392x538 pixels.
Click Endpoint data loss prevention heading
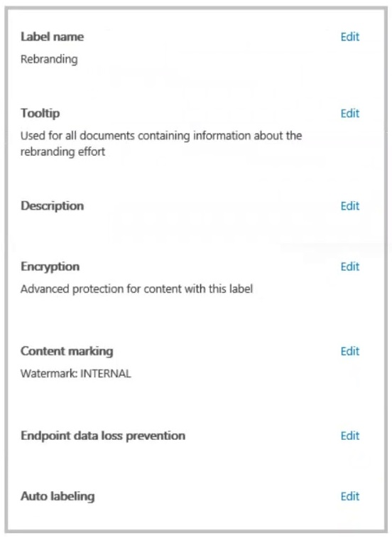click(x=103, y=436)
